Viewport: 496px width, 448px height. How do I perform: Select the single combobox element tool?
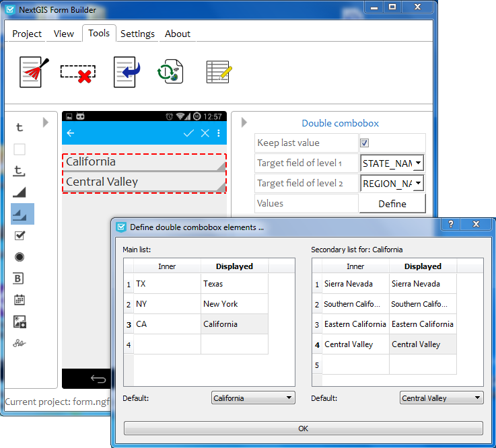[20, 192]
